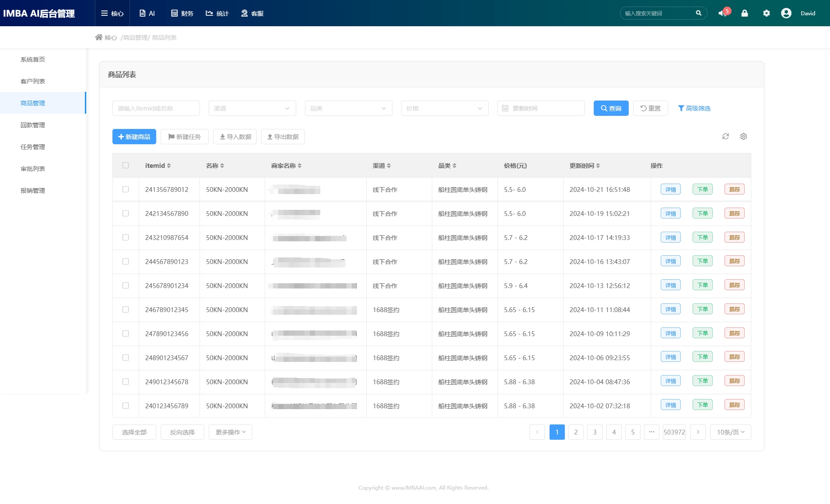Toggle select-all header checkbox
This screenshot has height=504, width=830.
point(126,165)
